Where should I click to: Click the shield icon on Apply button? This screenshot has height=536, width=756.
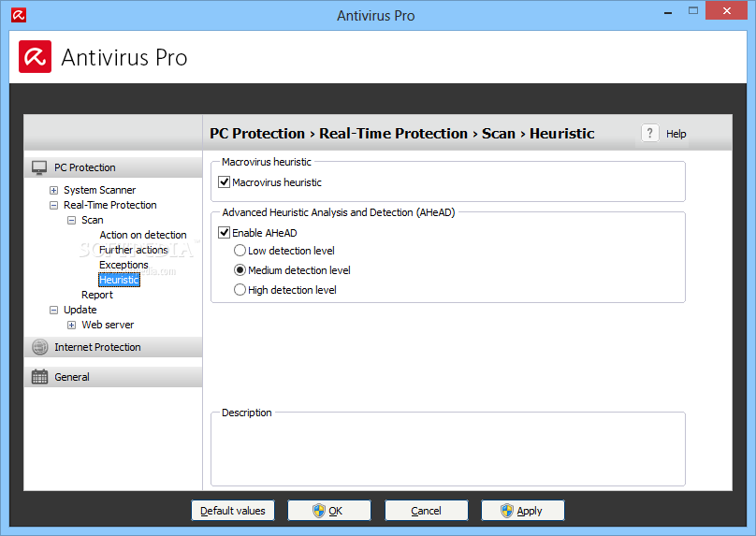pos(507,511)
